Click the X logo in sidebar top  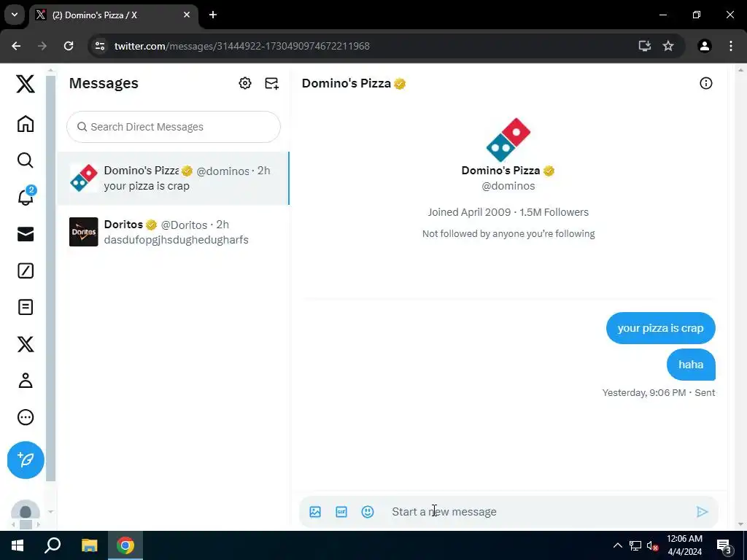click(x=26, y=84)
